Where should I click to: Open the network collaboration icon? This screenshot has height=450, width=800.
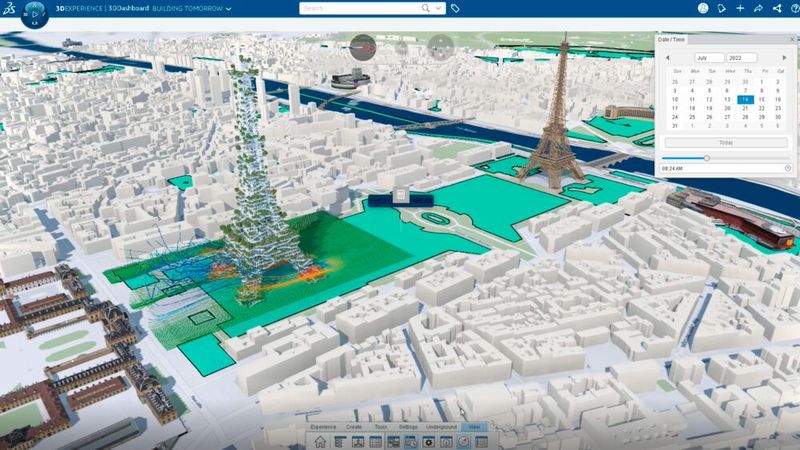click(x=778, y=8)
